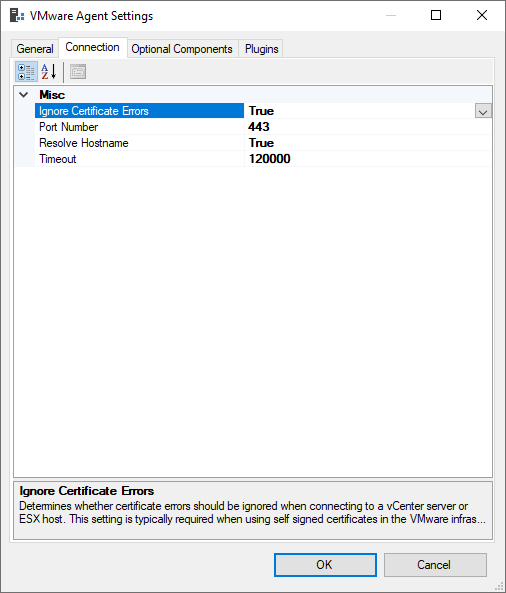The width and height of the screenshot is (506, 593).
Task: Click the description pane help text
Action: click(252, 512)
